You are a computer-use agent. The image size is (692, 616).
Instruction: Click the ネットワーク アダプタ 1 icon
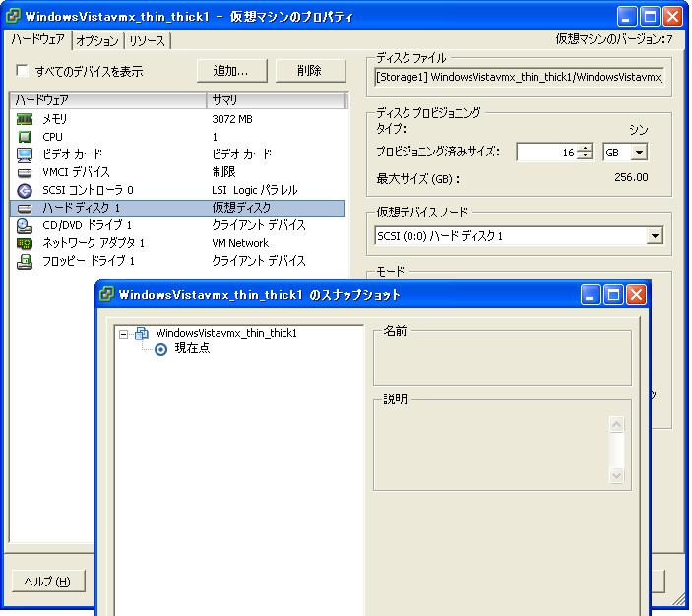[25, 243]
